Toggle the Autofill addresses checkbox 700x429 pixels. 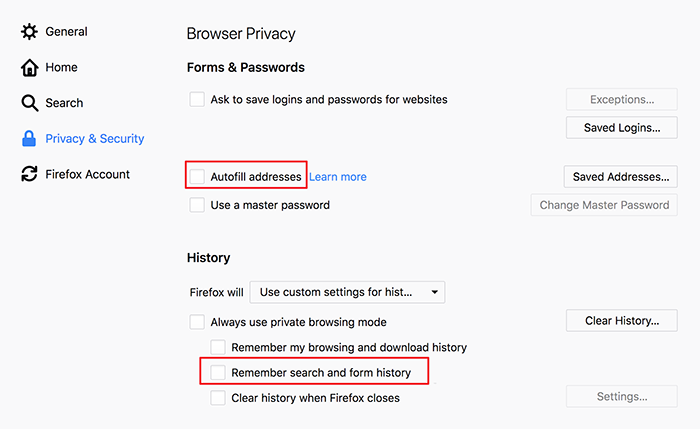coord(197,176)
